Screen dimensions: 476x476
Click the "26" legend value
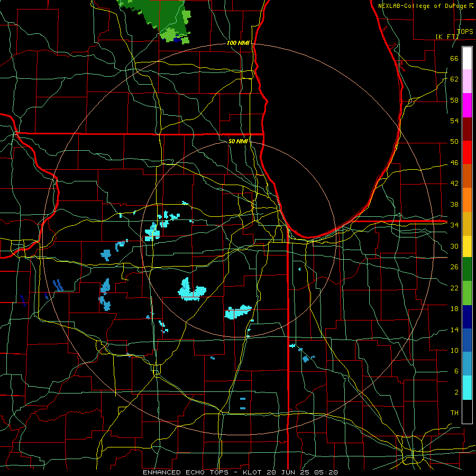click(x=454, y=267)
